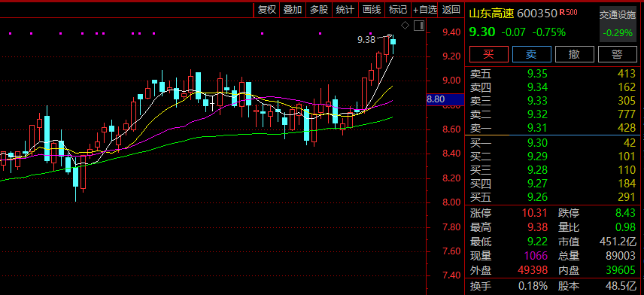Select the 多股 multi-stock view
Viewport: 644px width, 295px height.
(319, 10)
